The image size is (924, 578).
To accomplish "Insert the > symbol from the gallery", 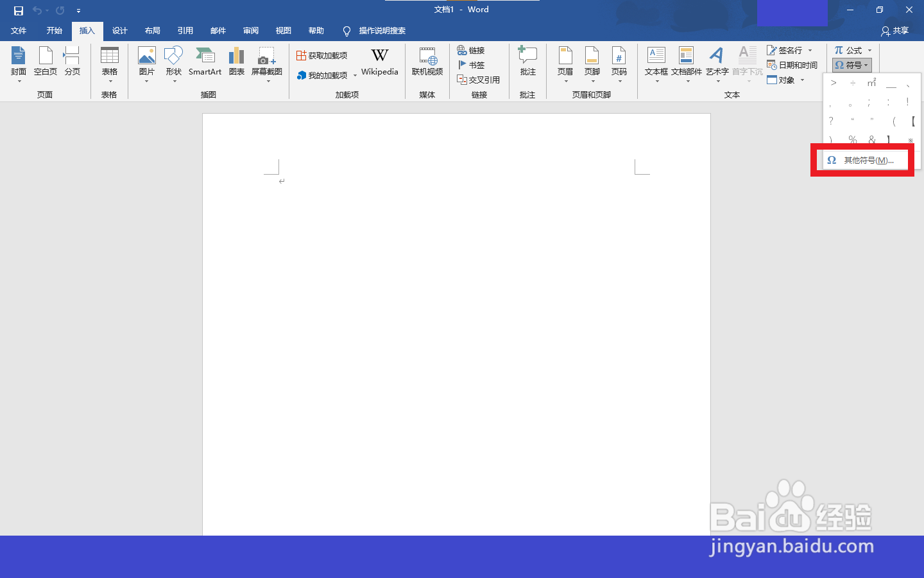I will pyautogui.click(x=834, y=83).
